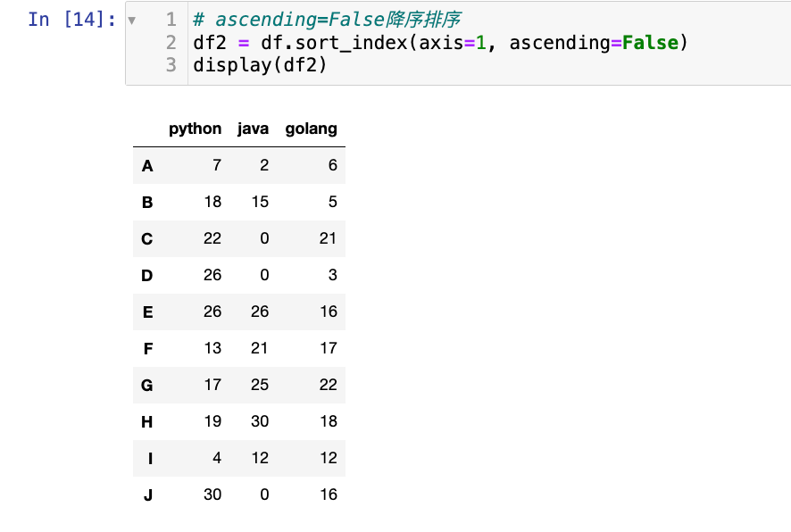
Task: Click the python value in row I
Action: pyautogui.click(x=217, y=458)
